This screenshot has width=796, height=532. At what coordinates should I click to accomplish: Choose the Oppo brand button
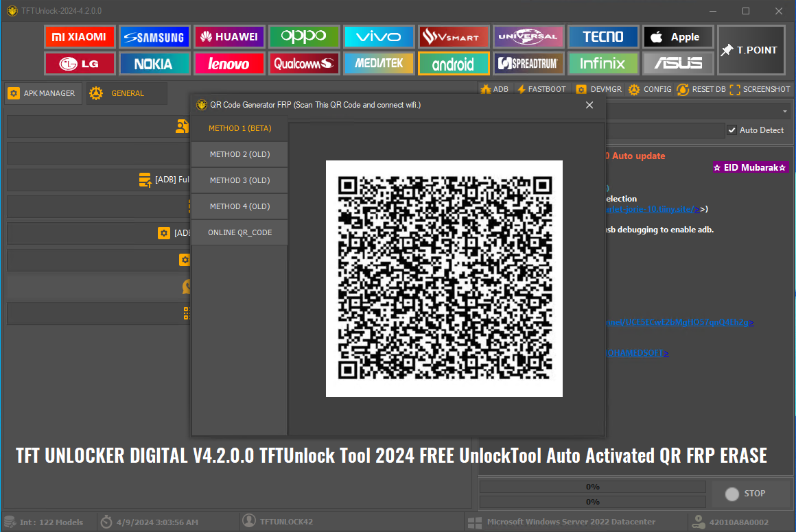pyautogui.click(x=303, y=37)
